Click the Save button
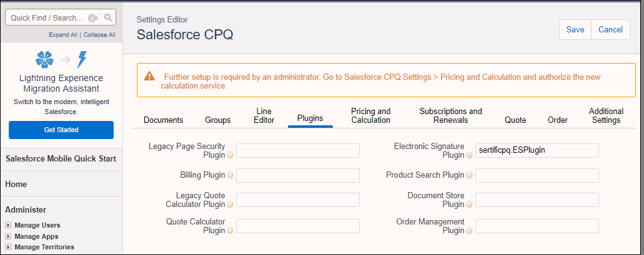 (x=575, y=29)
